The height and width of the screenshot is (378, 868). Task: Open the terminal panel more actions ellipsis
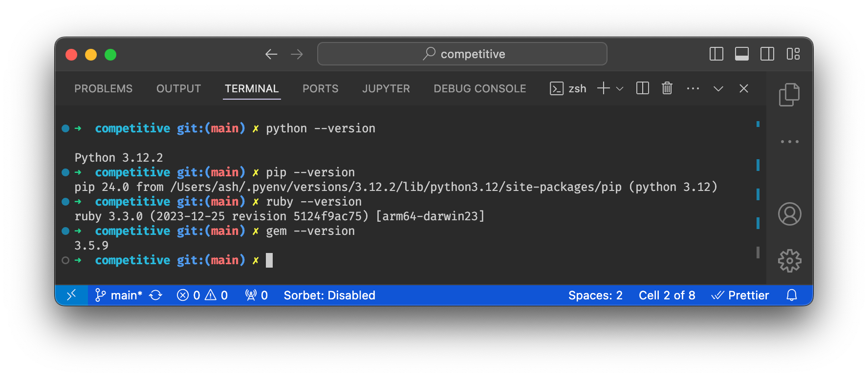pyautogui.click(x=693, y=88)
